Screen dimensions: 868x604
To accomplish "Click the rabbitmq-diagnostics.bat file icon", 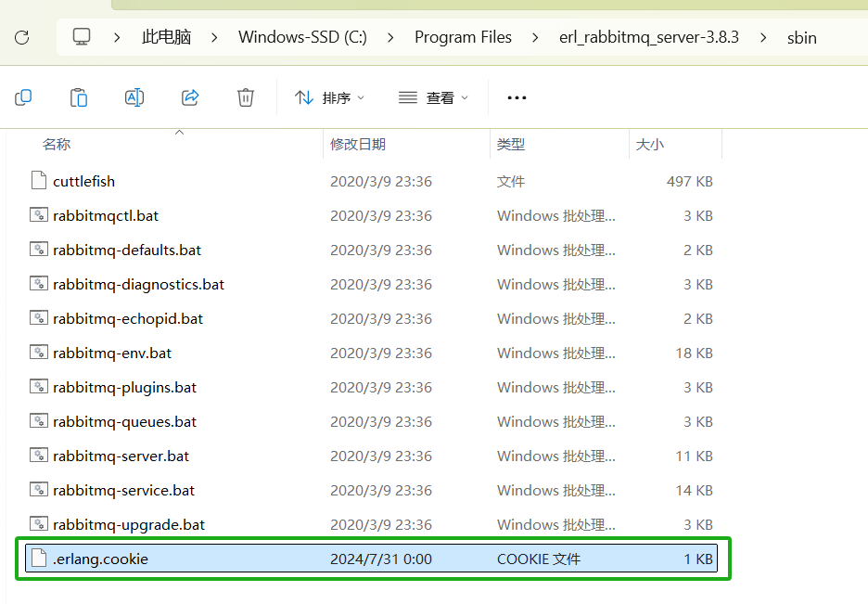I will (x=39, y=284).
